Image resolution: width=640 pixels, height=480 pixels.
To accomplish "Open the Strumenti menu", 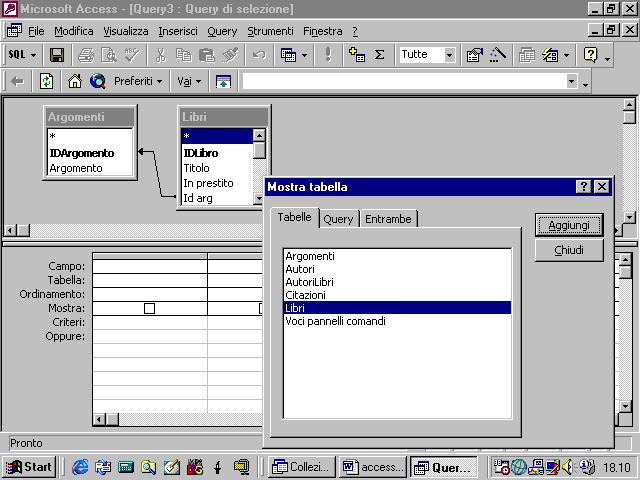I will click(270, 31).
